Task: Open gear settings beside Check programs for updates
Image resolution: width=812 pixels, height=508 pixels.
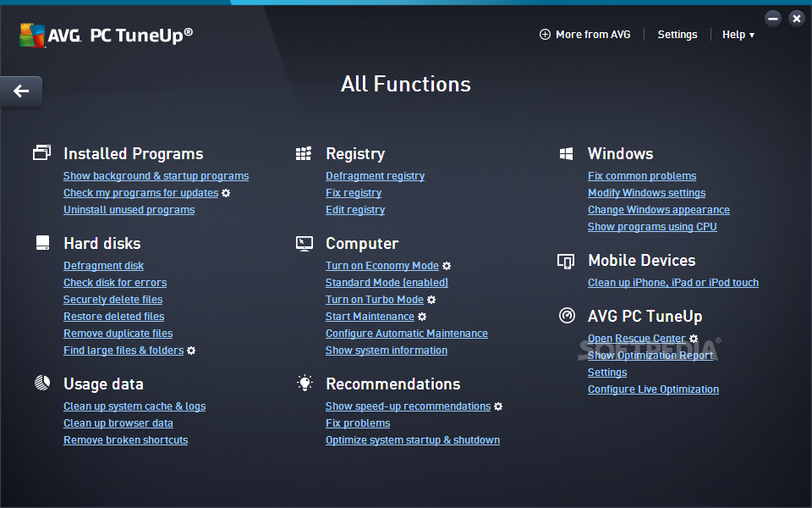Action: [226, 193]
